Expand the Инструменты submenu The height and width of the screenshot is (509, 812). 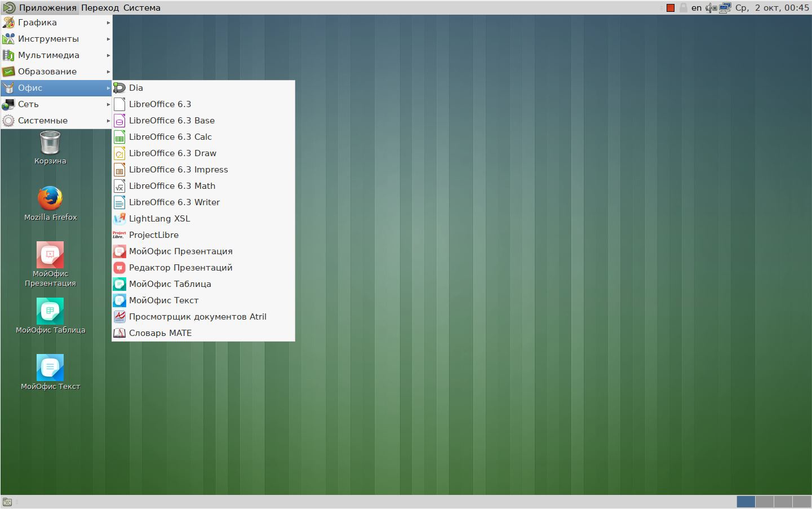pyautogui.click(x=56, y=39)
